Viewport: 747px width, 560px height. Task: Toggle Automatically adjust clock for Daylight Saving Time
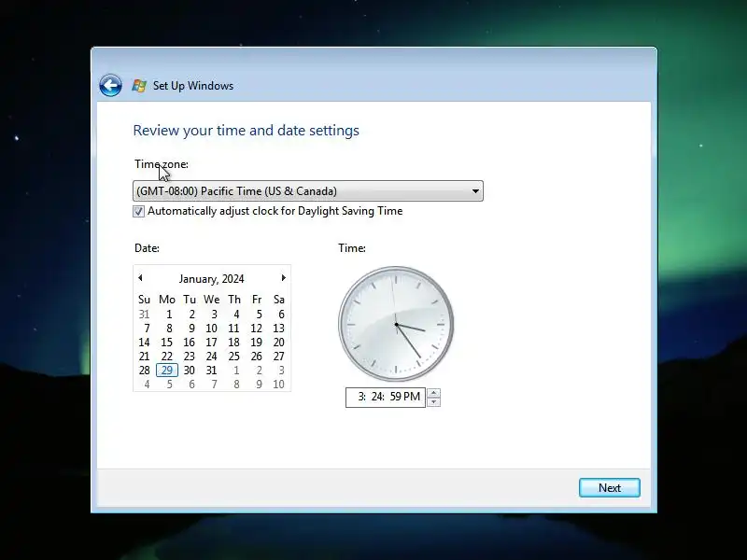click(138, 212)
